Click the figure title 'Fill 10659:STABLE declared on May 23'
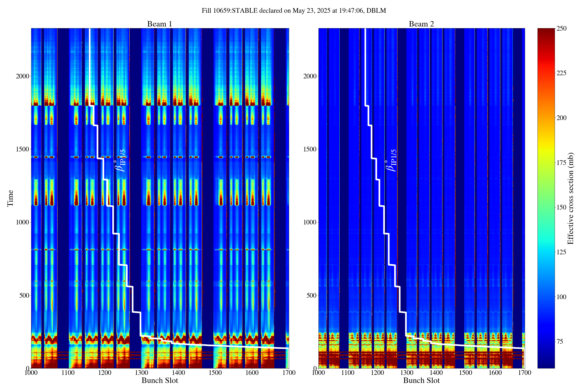The height and width of the screenshot is (392, 588). coord(294,11)
